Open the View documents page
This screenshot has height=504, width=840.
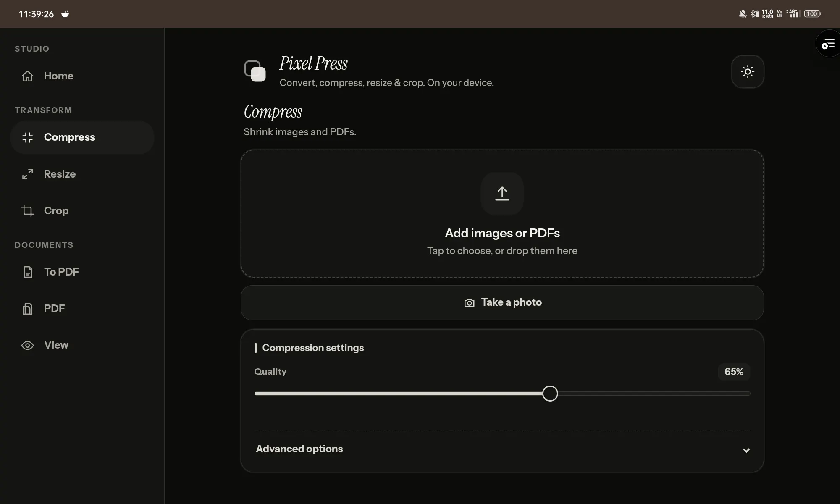(82, 345)
